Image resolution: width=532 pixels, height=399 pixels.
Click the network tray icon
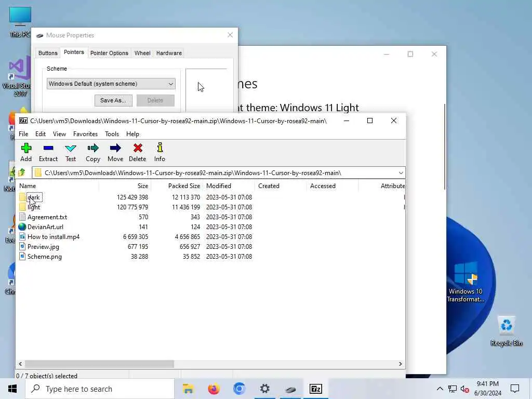tap(453, 389)
